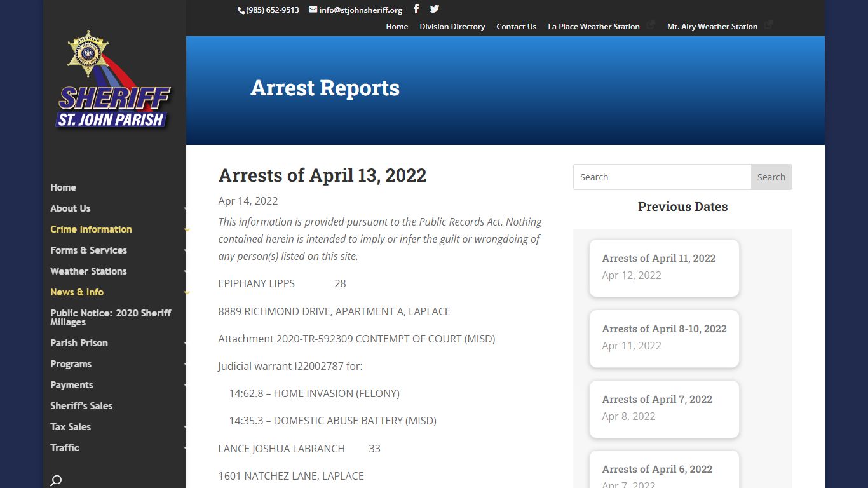Viewport: 868px width, 488px height.
Task: Open Mt. Airy Weather Station link
Action: coord(712,27)
